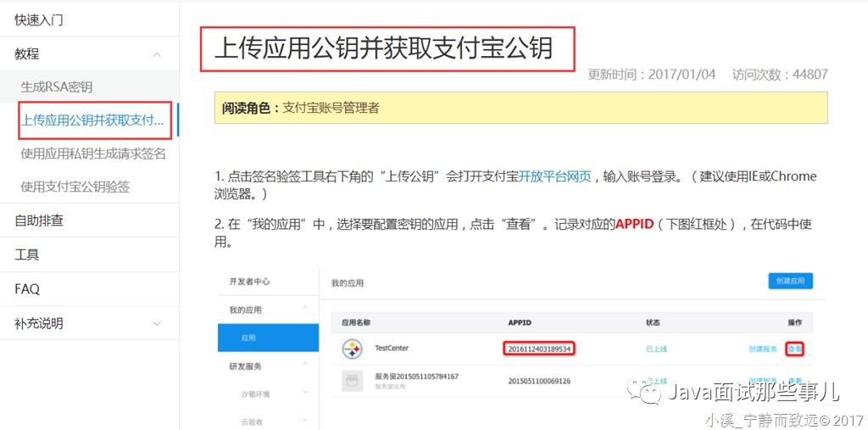The image size is (868, 430).
Task: Click the 我的应用 panel title
Action: point(348,283)
